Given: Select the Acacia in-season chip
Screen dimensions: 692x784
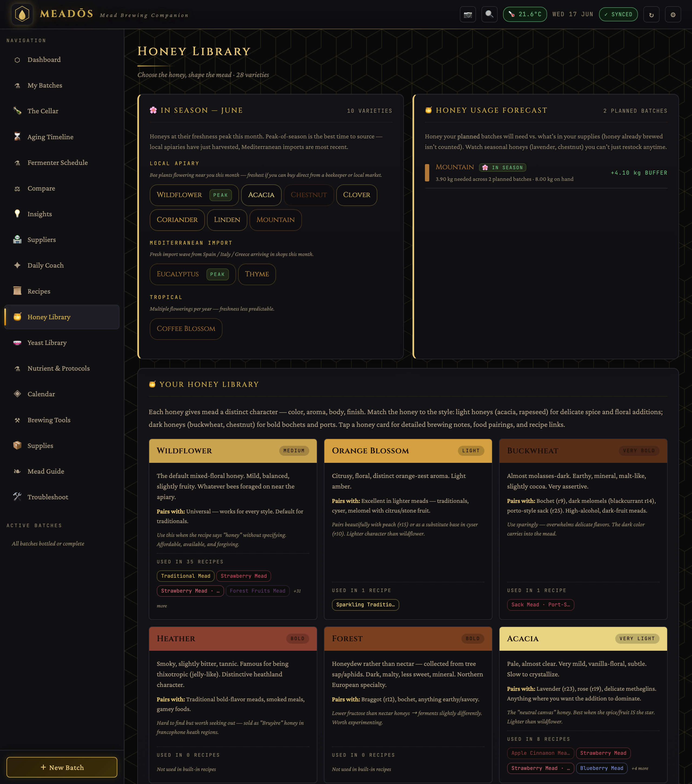Looking at the screenshot, I should click(x=261, y=195).
